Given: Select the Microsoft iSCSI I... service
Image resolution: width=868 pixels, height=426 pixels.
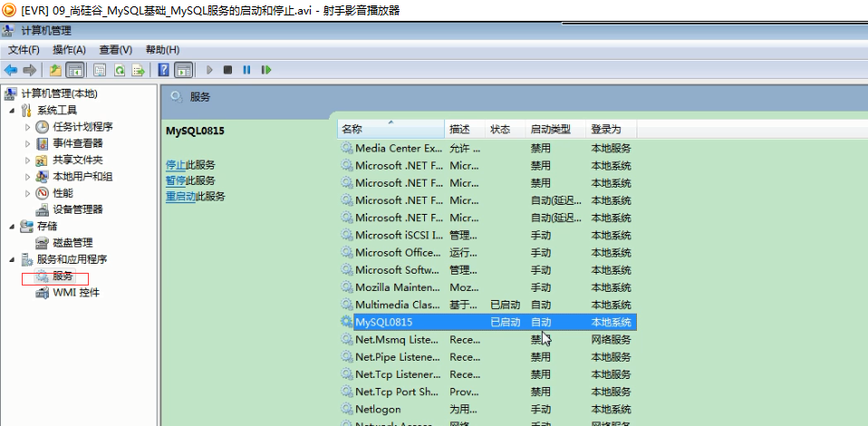Looking at the screenshot, I should click(x=400, y=235).
